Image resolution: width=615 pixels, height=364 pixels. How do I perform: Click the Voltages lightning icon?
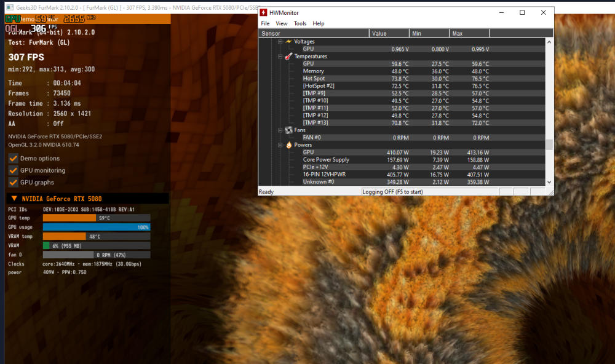click(x=288, y=41)
